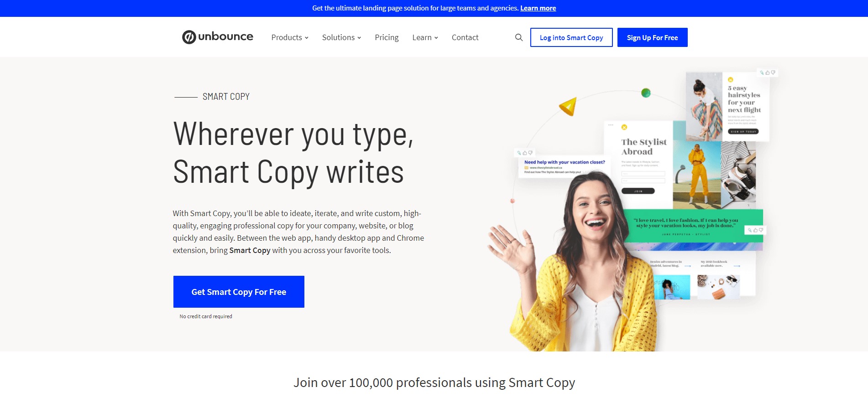This screenshot has height=413, width=868.
Task: Expand the Solutions dropdown menu
Action: [341, 37]
